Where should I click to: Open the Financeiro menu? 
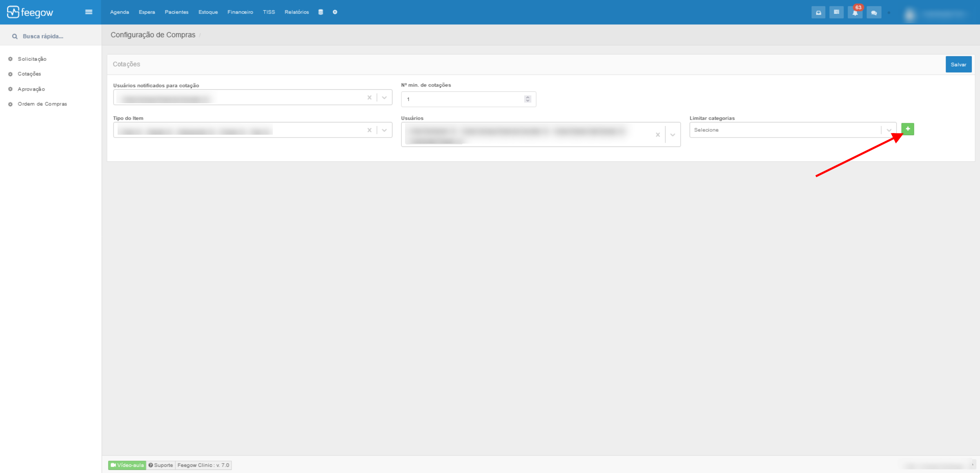(240, 12)
